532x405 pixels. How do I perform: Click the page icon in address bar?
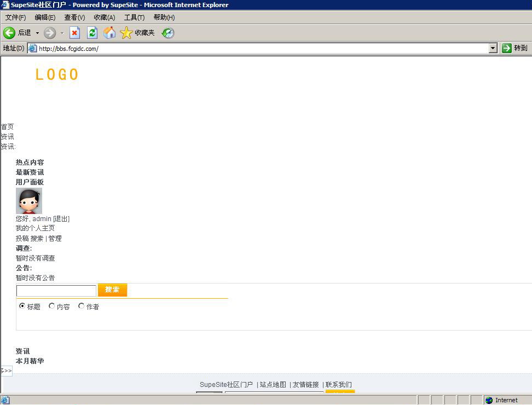pos(33,48)
